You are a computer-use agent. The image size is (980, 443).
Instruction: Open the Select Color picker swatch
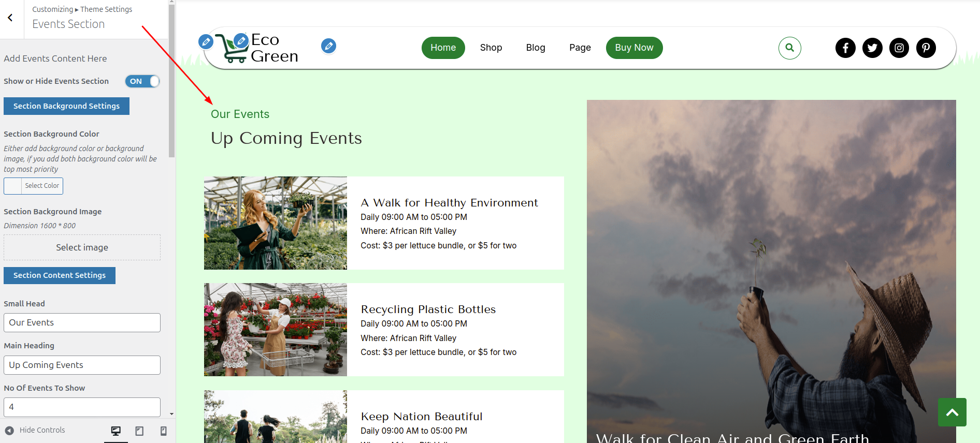[33, 186]
